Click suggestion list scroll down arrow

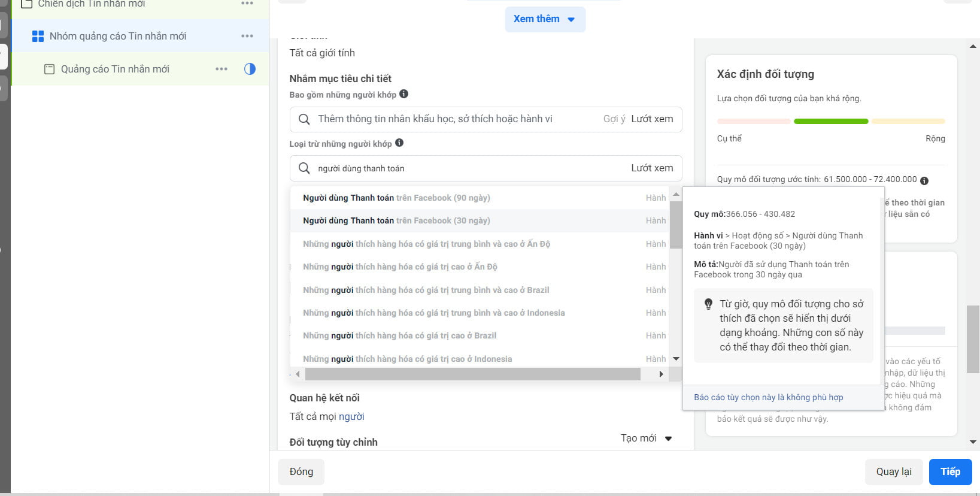pyautogui.click(x=676, y=359)
